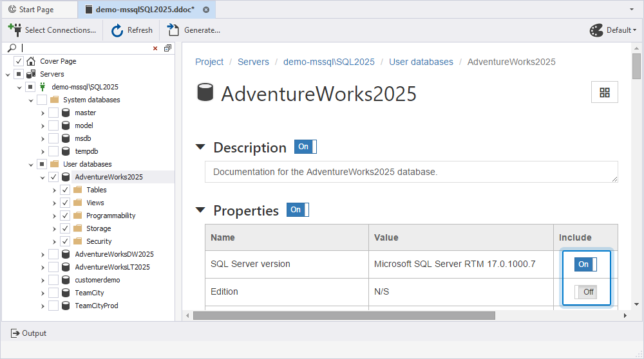Check the System databases checkbox
This screenshot has width=644, height=359.
[x=42, y=100]
